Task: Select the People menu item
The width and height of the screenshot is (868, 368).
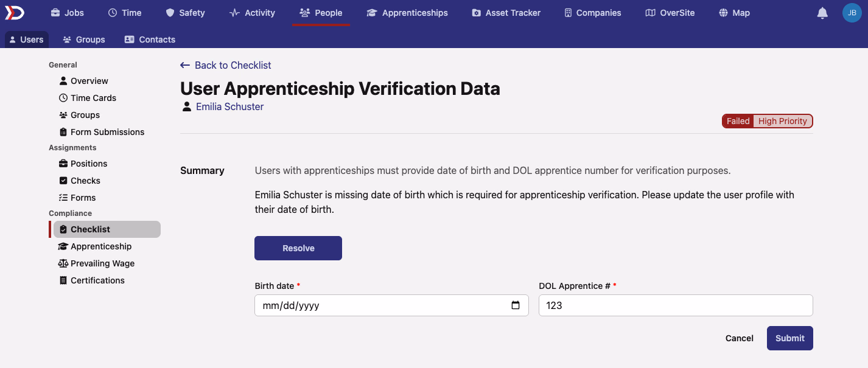Action: [x=321, y=13]
